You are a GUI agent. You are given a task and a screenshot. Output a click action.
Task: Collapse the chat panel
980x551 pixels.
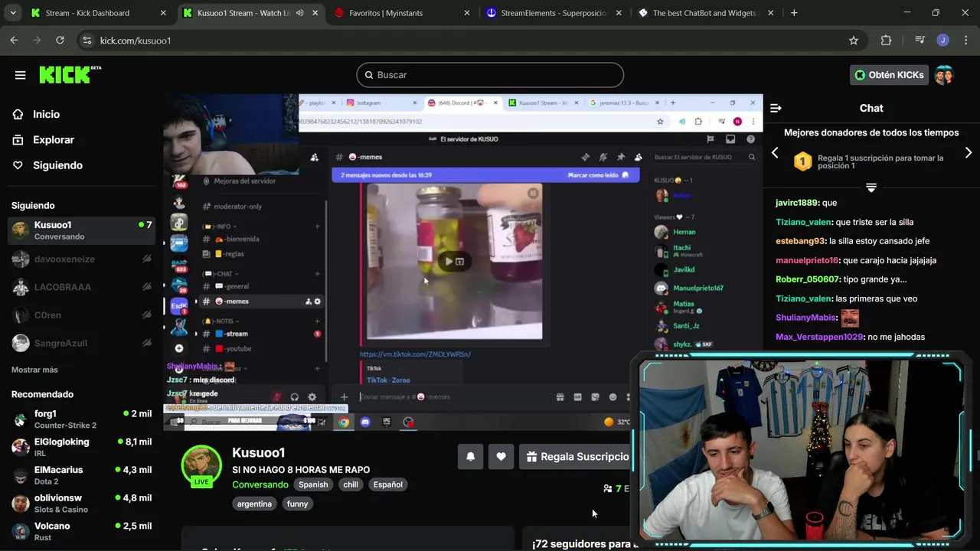(776, 109)
